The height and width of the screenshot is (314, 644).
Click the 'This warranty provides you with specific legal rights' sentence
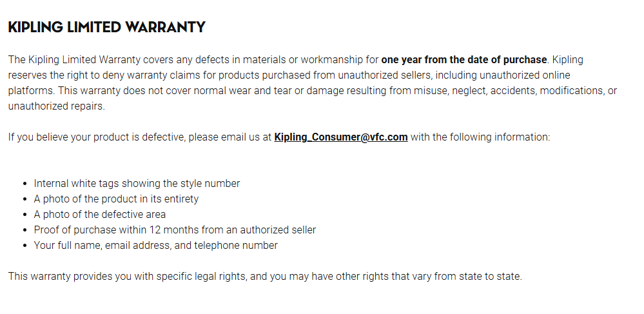(x=129, y=276)
